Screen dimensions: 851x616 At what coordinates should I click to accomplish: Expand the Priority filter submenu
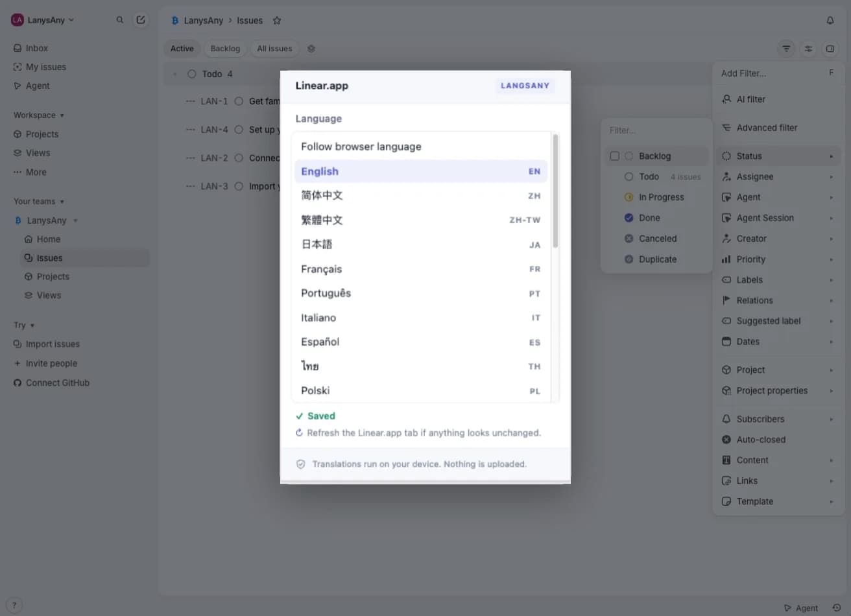pyautogui.click(x=778, y=259)
